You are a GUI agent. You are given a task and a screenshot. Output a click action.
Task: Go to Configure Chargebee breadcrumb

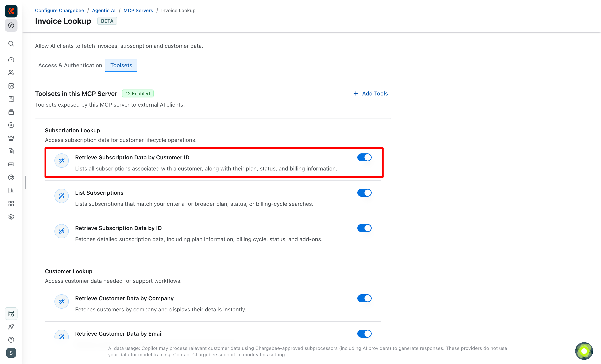[59, 11]
